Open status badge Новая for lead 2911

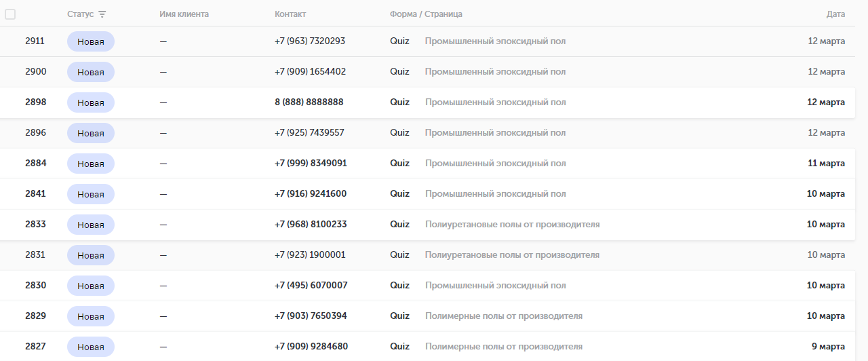91,41
